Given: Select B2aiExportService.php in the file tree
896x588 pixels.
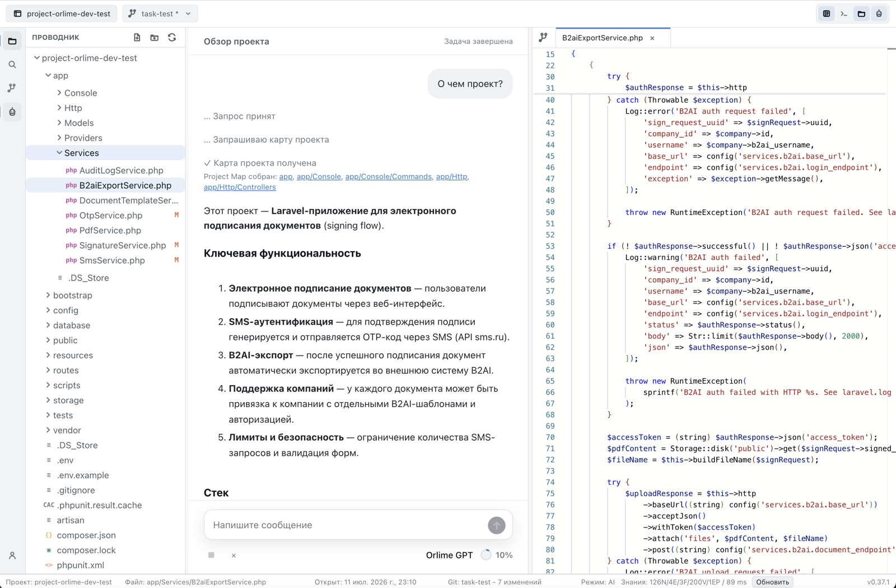Looking at the screenshot, I should (106, 185).
